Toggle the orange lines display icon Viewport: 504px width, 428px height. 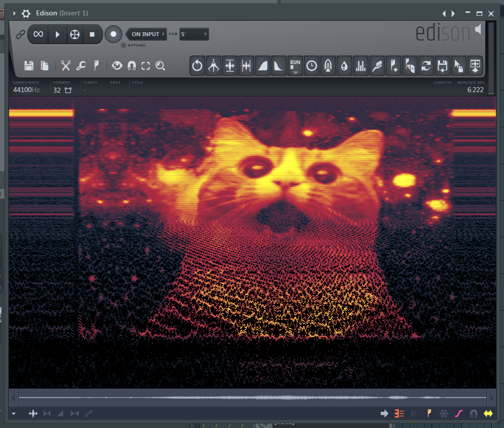(399, 414)
